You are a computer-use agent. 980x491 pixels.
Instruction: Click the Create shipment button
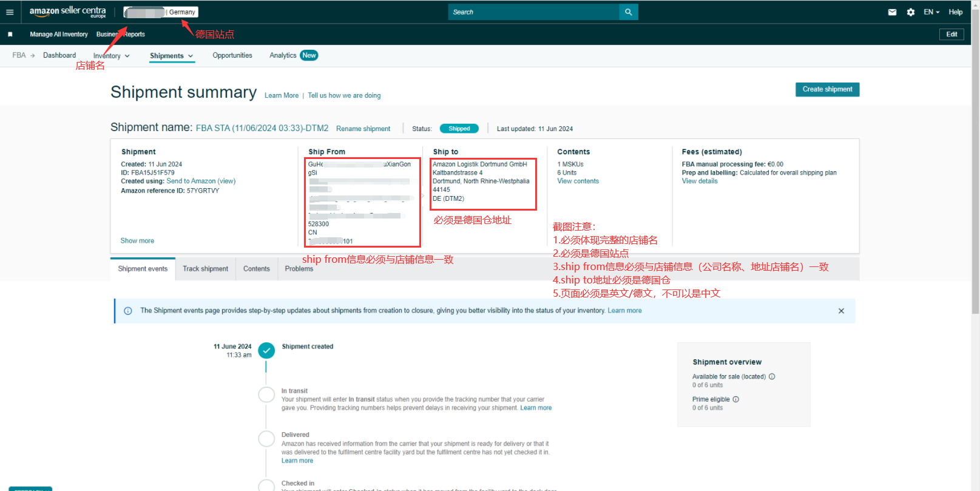pyautogui.click(x=827, y=89)
